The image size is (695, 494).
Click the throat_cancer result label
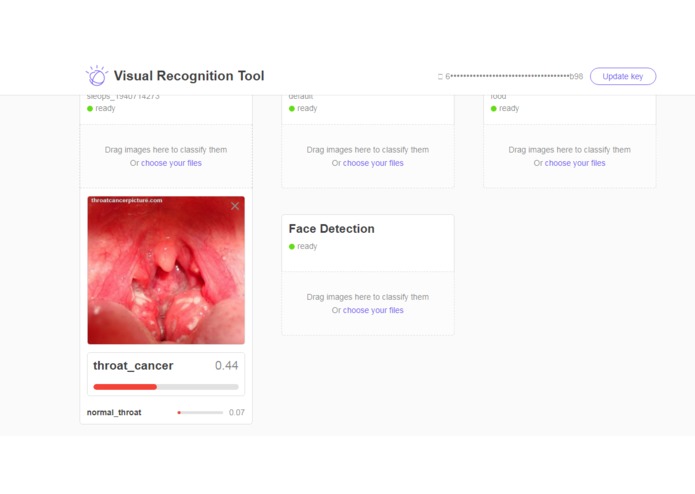point(133,366)
